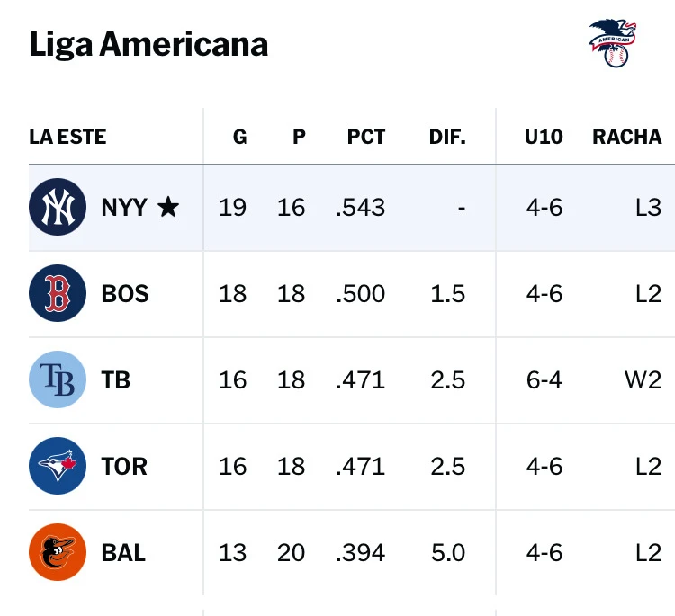Click the U10 column header

point(544,137)
